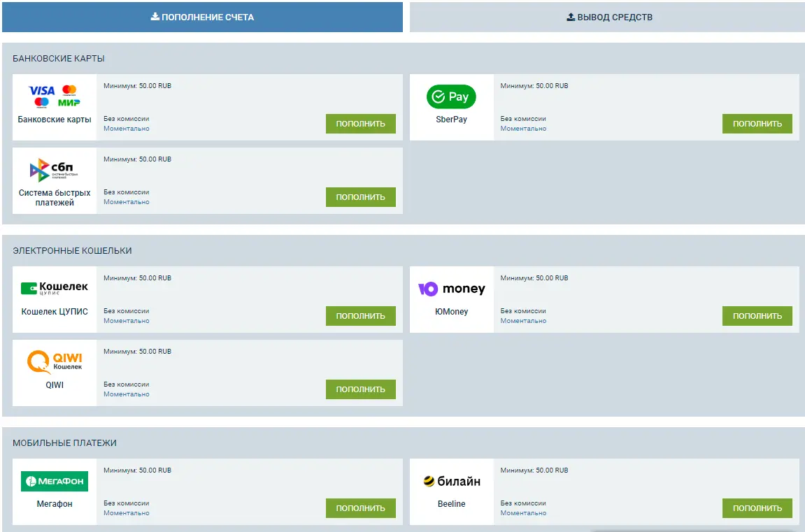
Task: Click the Моментально link under QIWI
Action: tap(127, 394)
